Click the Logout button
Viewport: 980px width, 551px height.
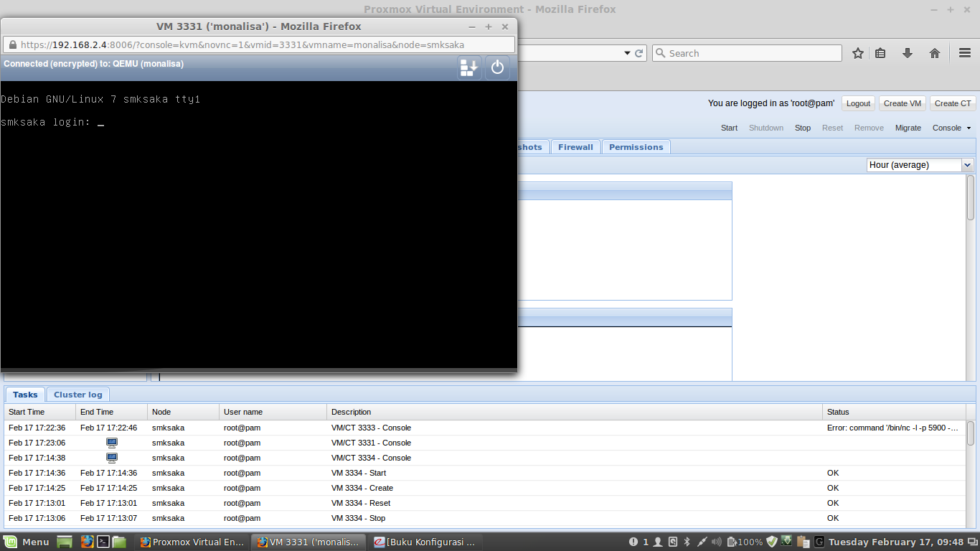(858, 103)
